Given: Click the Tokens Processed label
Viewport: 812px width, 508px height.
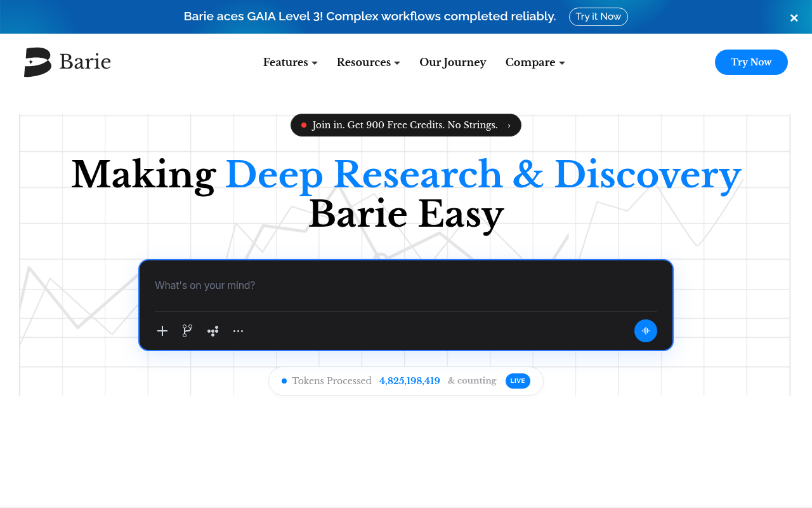Looking at the screenshot, I should [332, 381].
